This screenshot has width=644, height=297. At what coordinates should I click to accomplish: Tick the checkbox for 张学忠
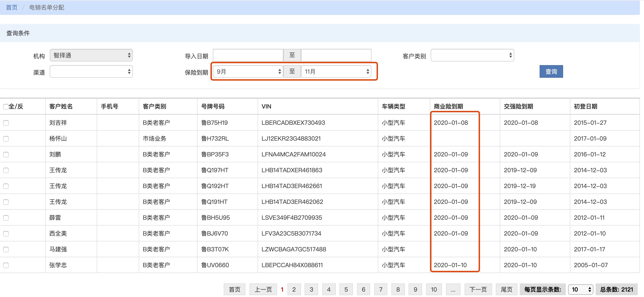pos(6,265)
